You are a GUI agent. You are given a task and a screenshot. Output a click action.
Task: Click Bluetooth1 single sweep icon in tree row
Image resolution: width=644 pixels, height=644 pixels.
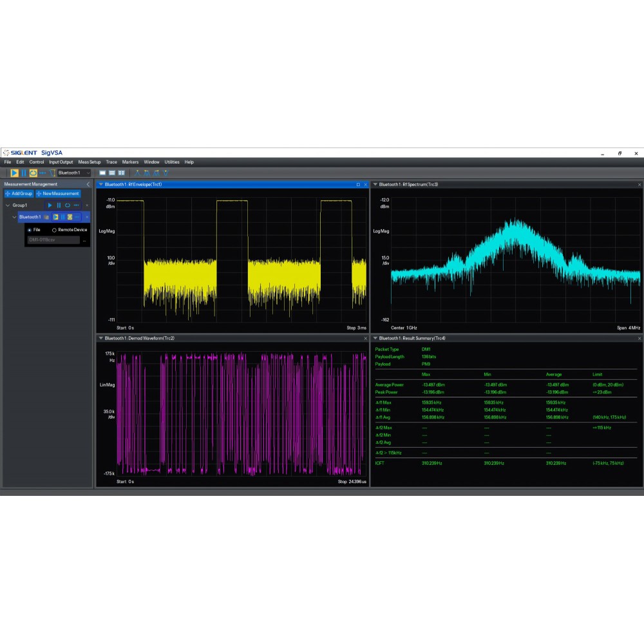[77, 217]
